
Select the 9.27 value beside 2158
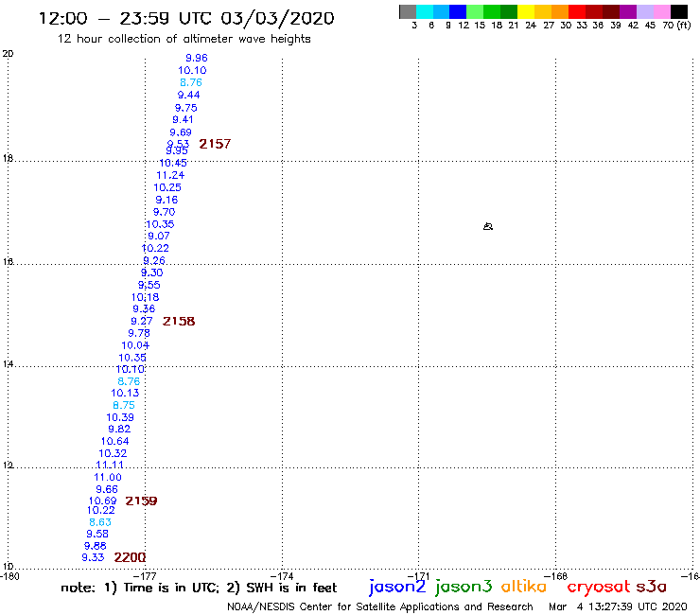tap(142, 321)
